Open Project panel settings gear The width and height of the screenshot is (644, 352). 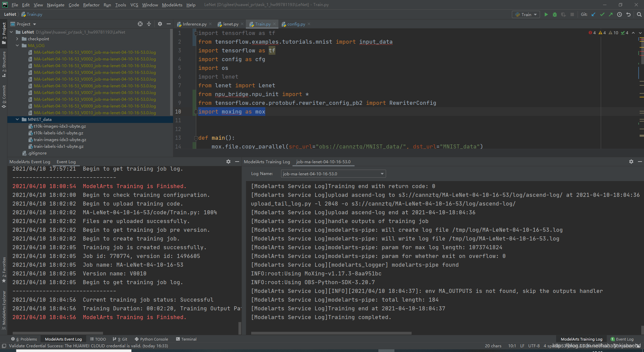click(x=160, y=24)
